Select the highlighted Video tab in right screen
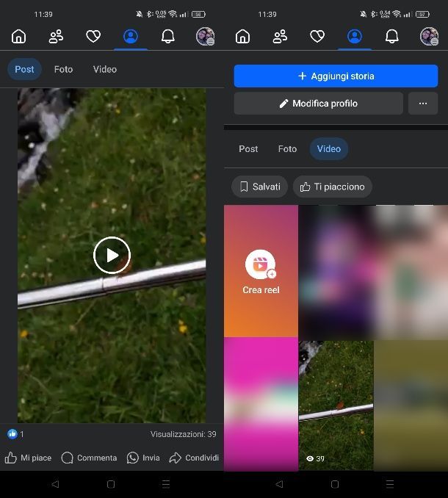This screenshot has width=448, height=498. 329,148
